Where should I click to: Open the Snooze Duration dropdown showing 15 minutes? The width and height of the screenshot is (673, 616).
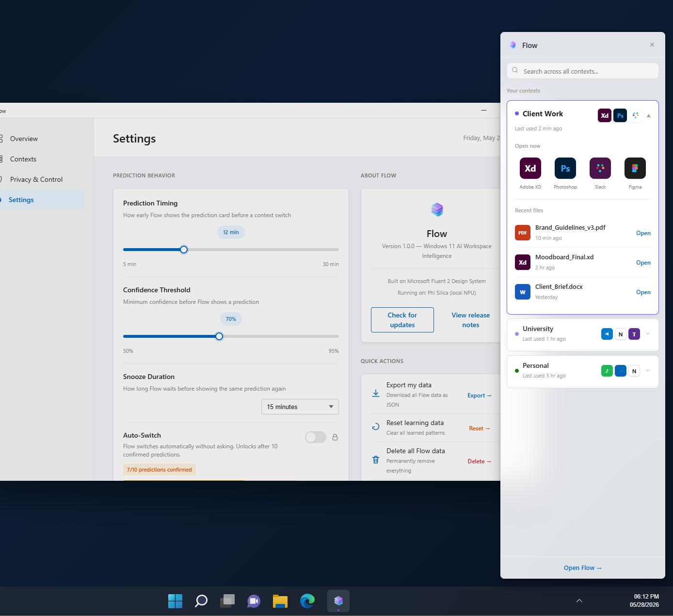(x=300, y=407)
